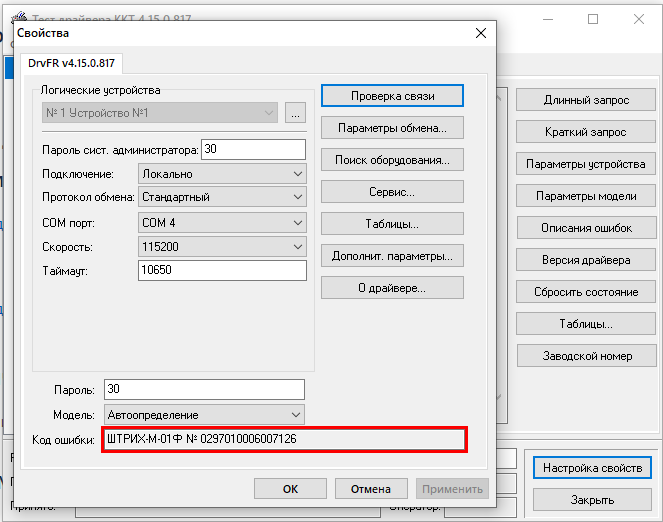The width and height of the screenshot is (663, 522).
Task: Expand the Протокол обмена dropdown
Action: (222, 197)
